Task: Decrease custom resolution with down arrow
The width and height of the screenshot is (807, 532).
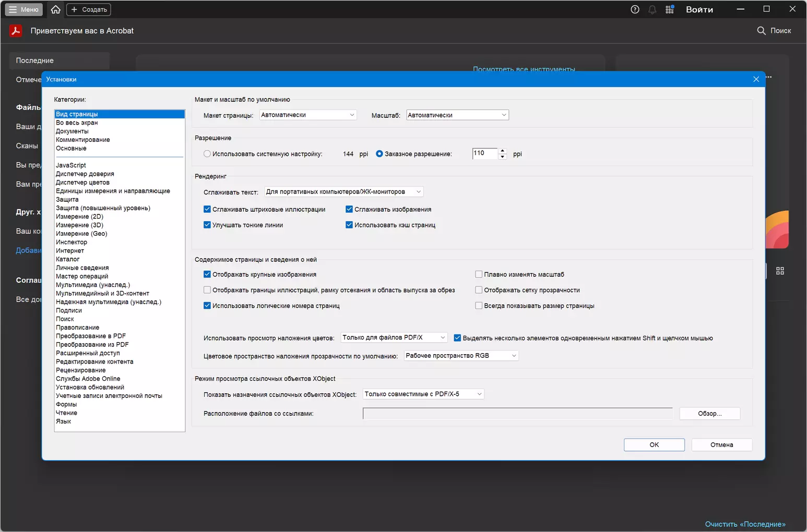Action: (x=503, y=157)
